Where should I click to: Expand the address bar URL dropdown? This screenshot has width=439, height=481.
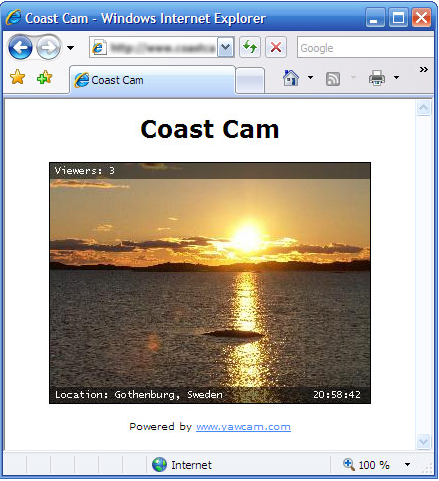pos(226,47)
